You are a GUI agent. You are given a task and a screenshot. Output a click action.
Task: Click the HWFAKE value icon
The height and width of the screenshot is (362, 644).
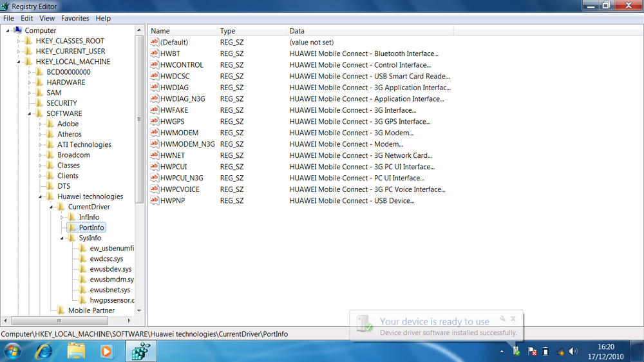(155, 110)
